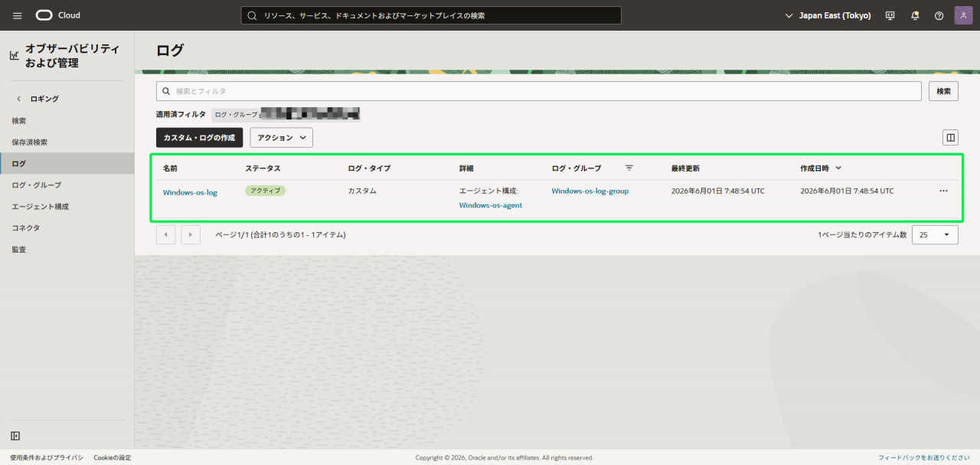Viewport: 980px width, 465px height.
Task: Open the Cloud Shell developer tools icon
Action: pyautogui.click(x=890, y=15)
